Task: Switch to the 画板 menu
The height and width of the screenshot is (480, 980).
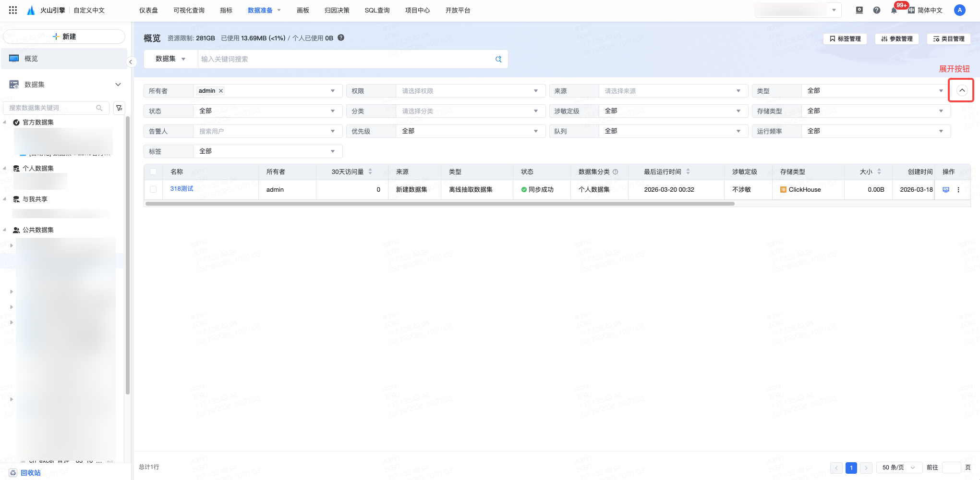Action: coord(303,10)
